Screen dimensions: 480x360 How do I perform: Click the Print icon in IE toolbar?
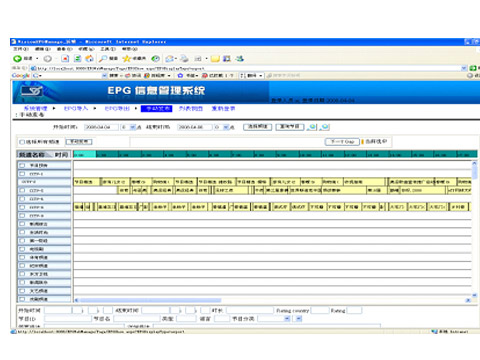click(x=184, y=59)
